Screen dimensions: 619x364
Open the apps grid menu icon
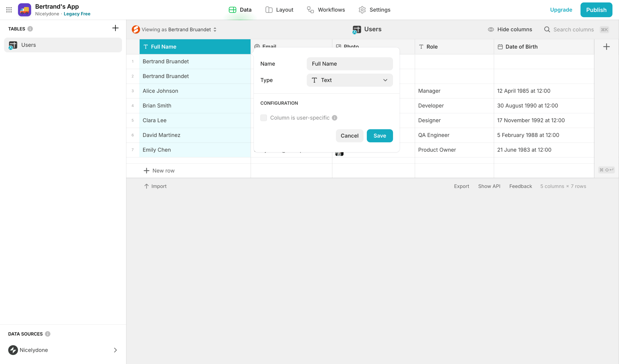click(9, 10)
